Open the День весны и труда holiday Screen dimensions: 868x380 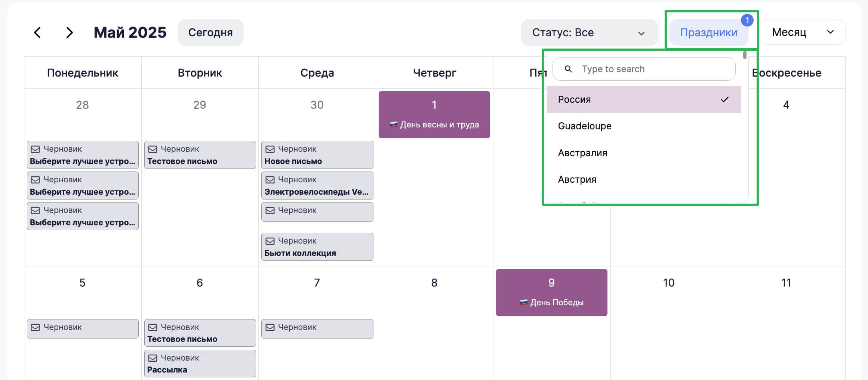click(x=434, y=115)
